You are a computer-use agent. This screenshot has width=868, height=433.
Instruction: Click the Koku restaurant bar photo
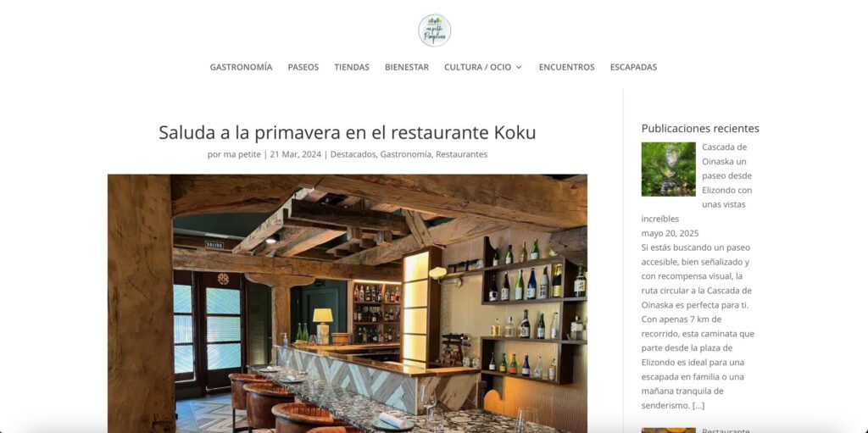pyautogui.click(x=347, y=303)
